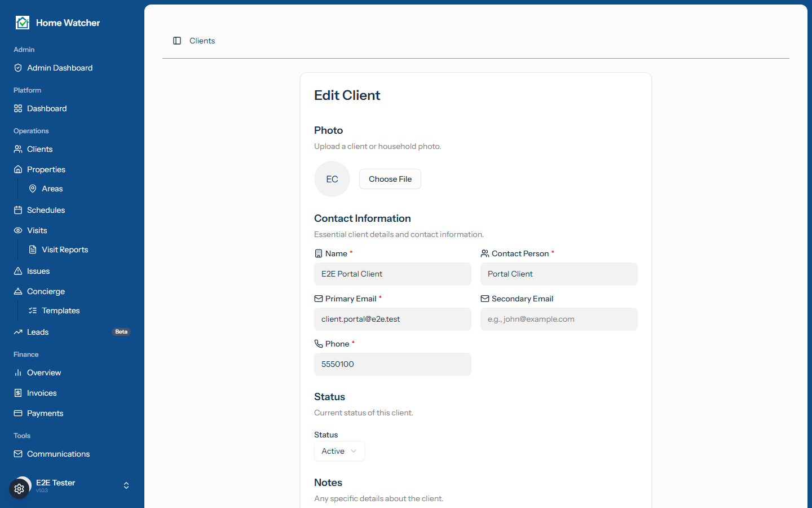Click the Secondary Email input field
This screenshot has height=508, width=812.
click(x=559, y=319)
